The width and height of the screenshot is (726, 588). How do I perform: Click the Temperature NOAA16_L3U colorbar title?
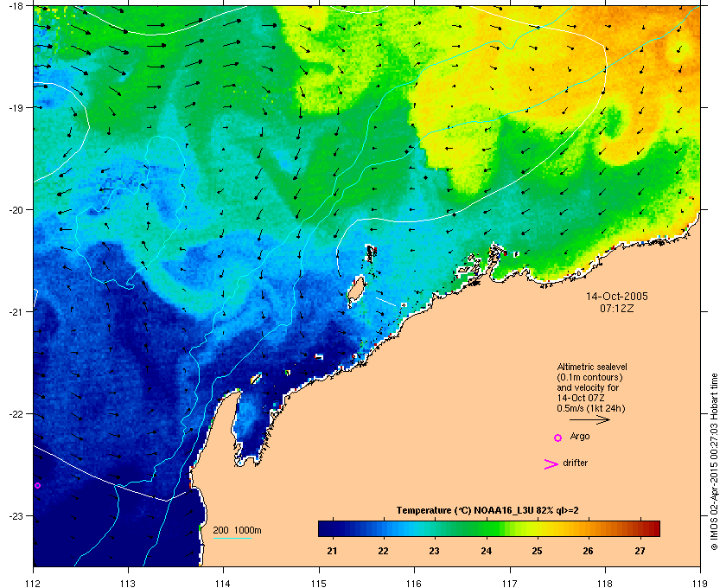coord(487,511)
